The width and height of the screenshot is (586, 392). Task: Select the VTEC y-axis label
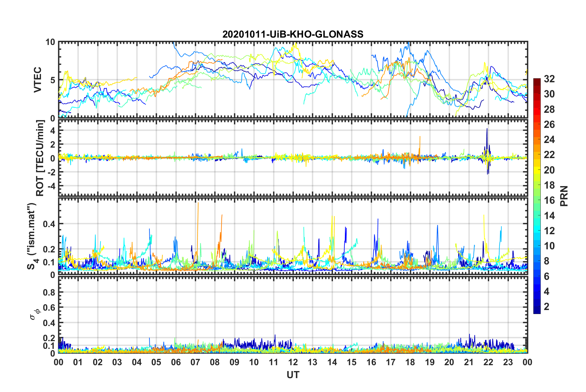(x=38, y=80)
